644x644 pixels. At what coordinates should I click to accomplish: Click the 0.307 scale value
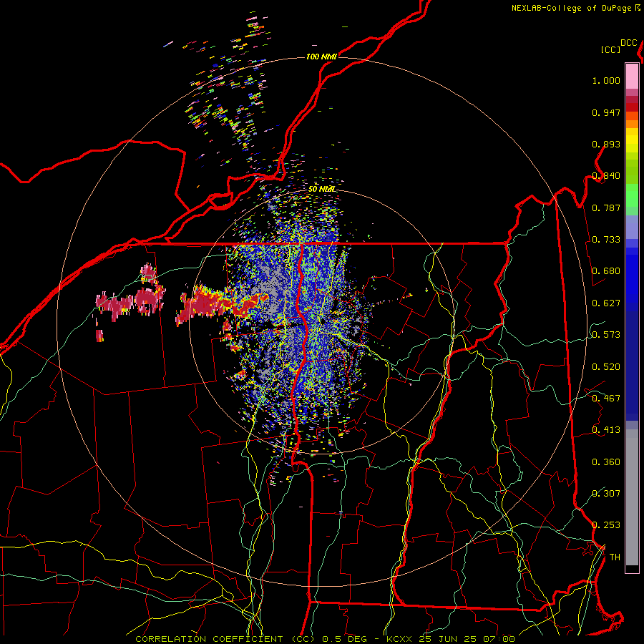pos(606,493)
